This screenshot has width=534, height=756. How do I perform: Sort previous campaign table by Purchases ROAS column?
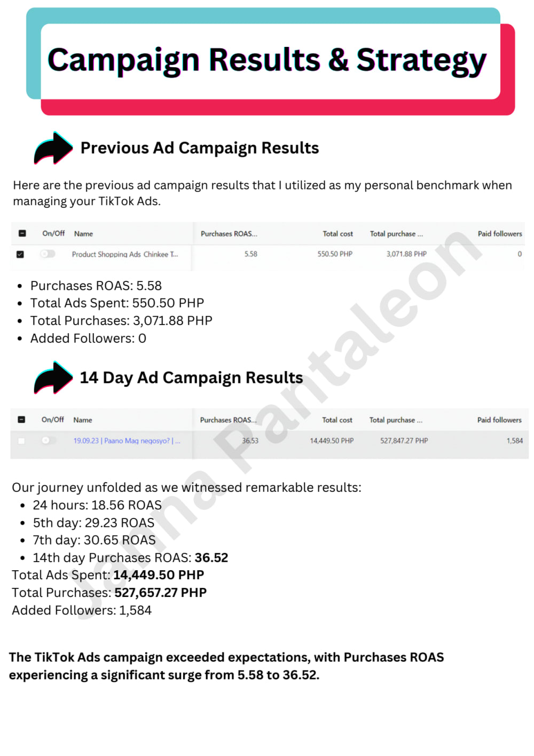(x=229, y=234)
